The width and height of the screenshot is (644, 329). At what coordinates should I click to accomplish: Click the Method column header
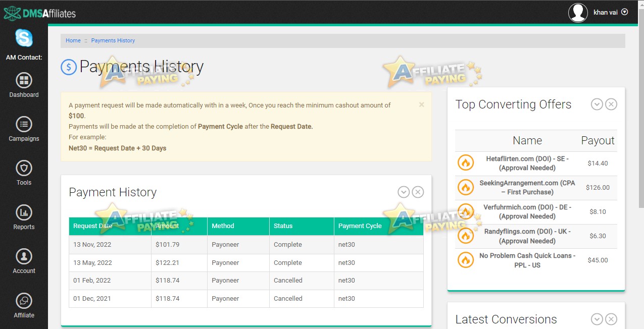click(x=238, y=226)
